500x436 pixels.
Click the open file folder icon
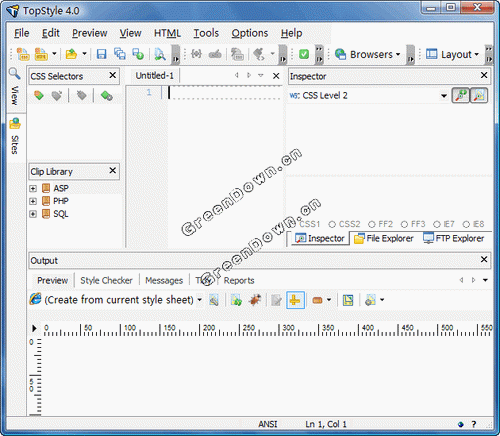pos(71,54)
